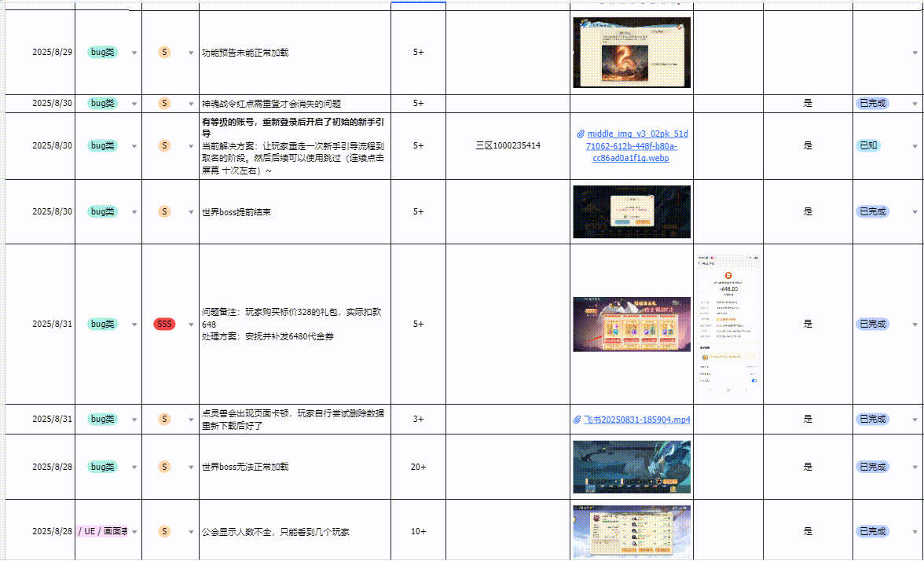The image size is (924, 561).
Task: Open the 世界boss提前结束 row screenshot thumbnail
Action: [632, 211]
